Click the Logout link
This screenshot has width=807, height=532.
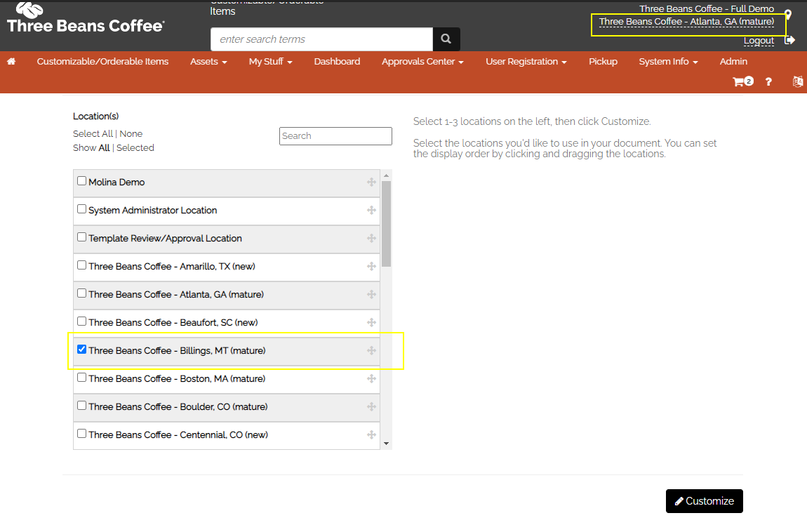(759, 41)
